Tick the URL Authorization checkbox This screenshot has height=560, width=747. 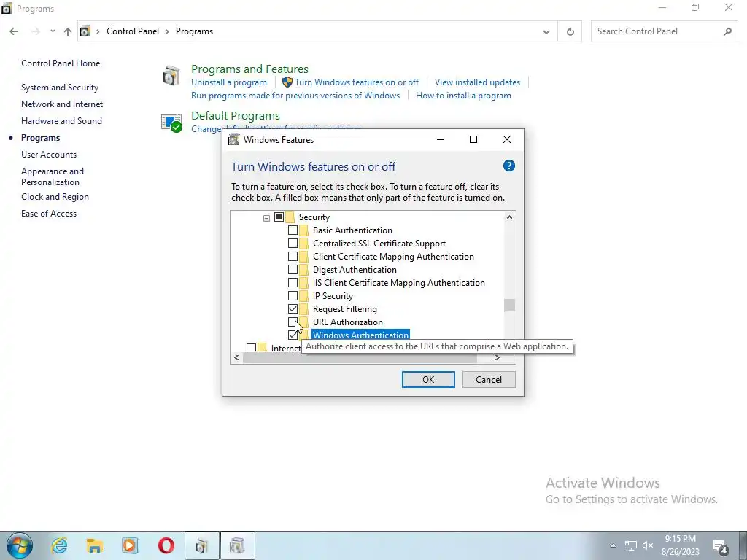click(293, 322)
